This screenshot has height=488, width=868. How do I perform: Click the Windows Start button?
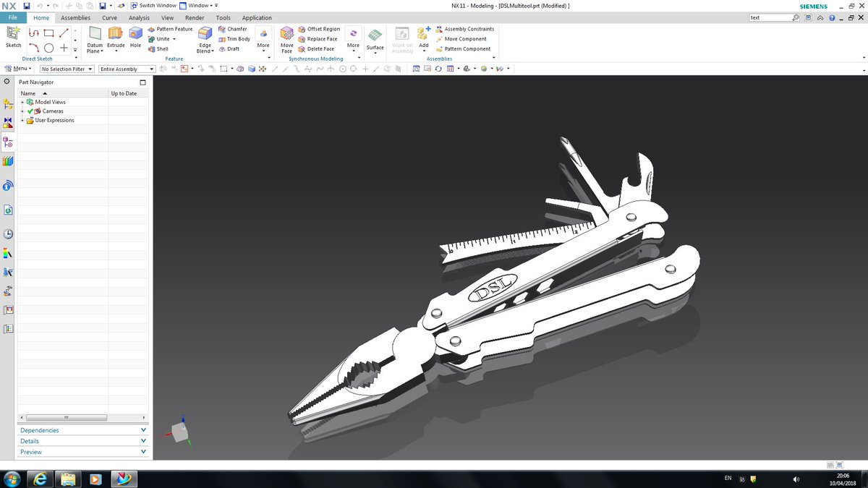point(12,479)
